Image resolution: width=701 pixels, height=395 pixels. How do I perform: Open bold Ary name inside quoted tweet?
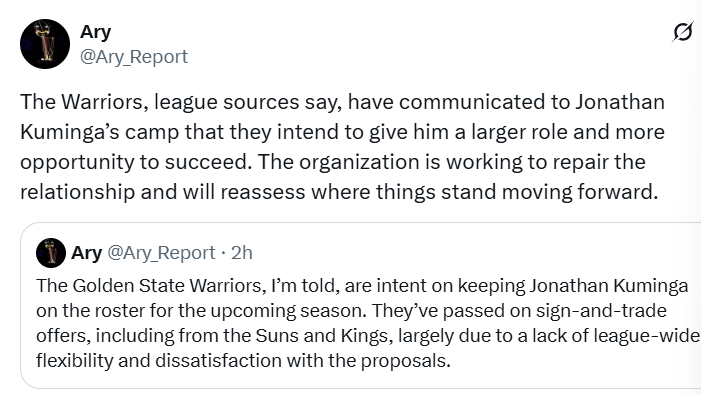[86, 253]
